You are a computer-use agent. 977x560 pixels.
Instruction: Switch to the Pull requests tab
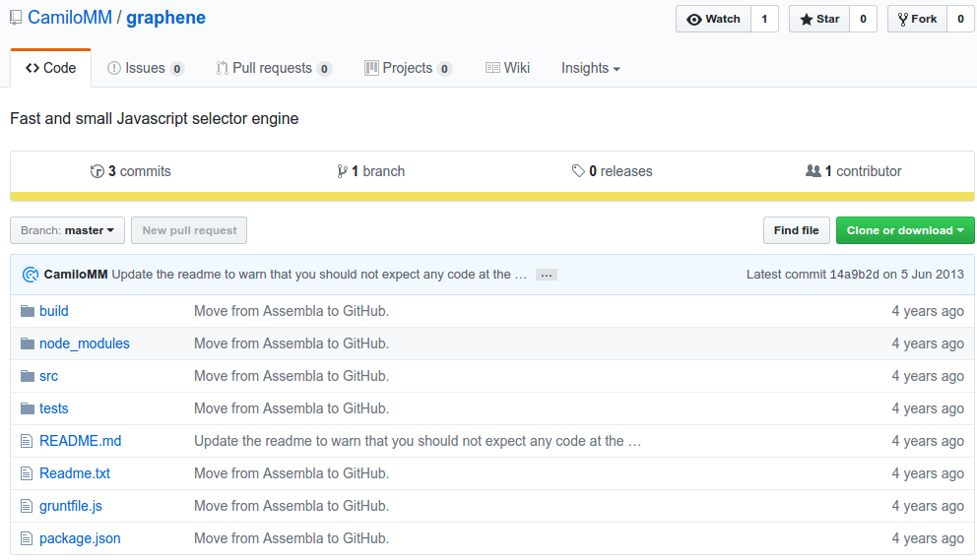click(x=274, y=68)
